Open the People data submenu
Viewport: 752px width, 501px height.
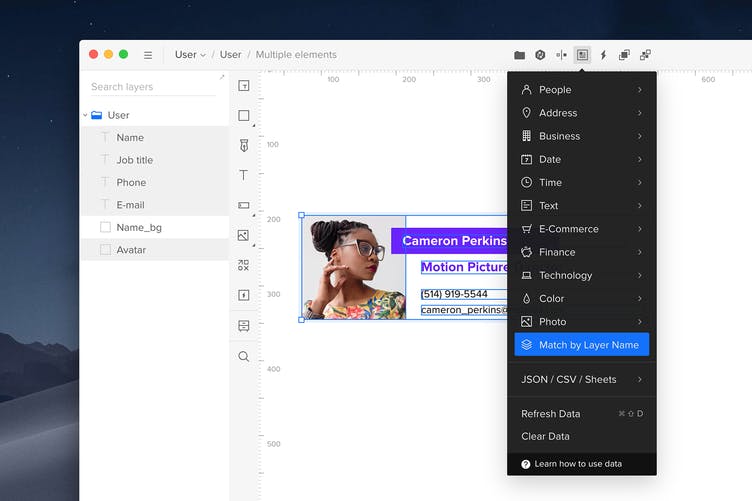[x=582, y=90]
